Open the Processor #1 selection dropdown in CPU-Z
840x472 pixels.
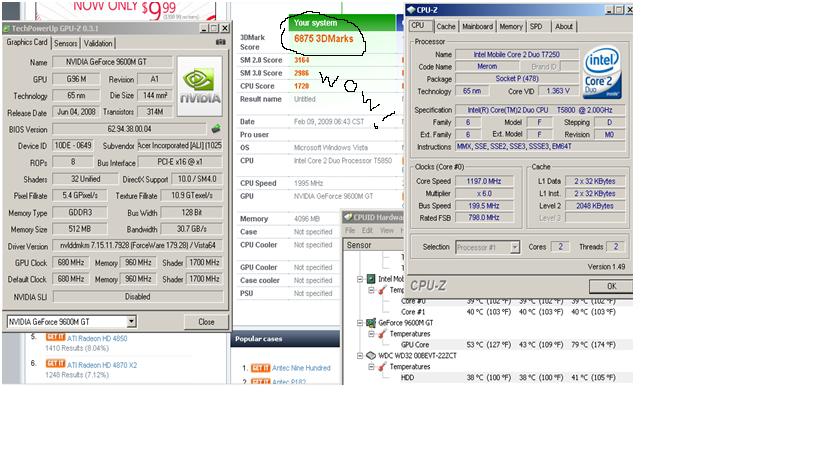(515, 247)
